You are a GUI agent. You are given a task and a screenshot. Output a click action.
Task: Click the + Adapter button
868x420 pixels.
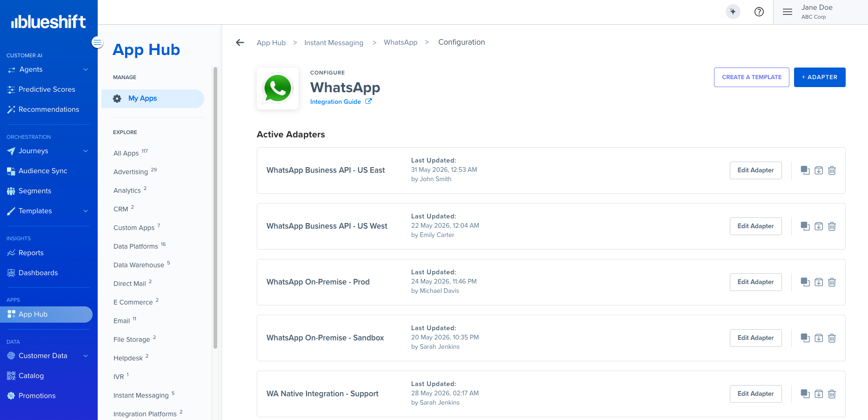point(820,77)
